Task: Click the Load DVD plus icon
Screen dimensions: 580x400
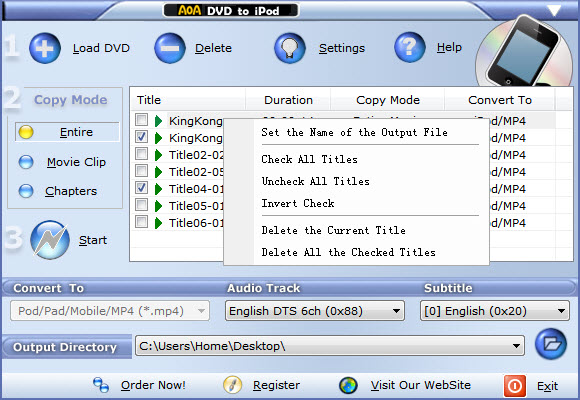Action: coord(45,48)
